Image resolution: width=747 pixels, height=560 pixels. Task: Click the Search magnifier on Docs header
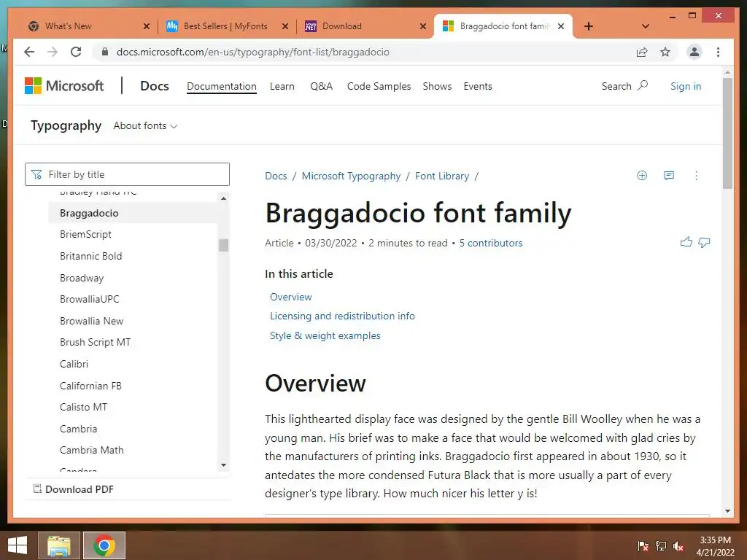coord(643,86)
